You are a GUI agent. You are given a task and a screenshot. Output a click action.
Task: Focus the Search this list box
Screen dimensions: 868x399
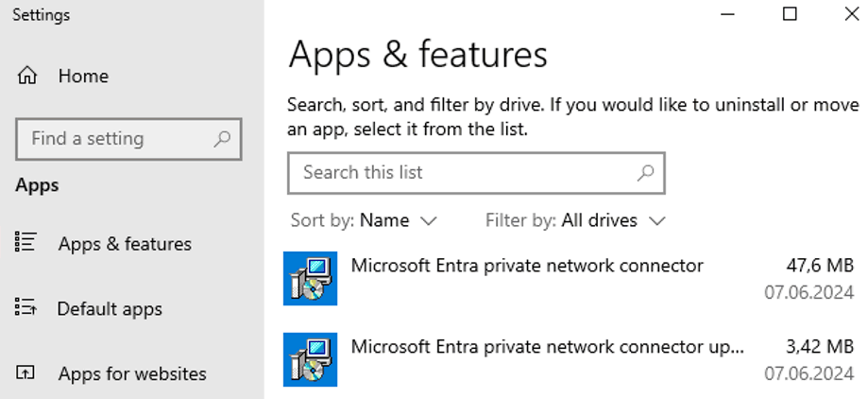tap(476, 172)
